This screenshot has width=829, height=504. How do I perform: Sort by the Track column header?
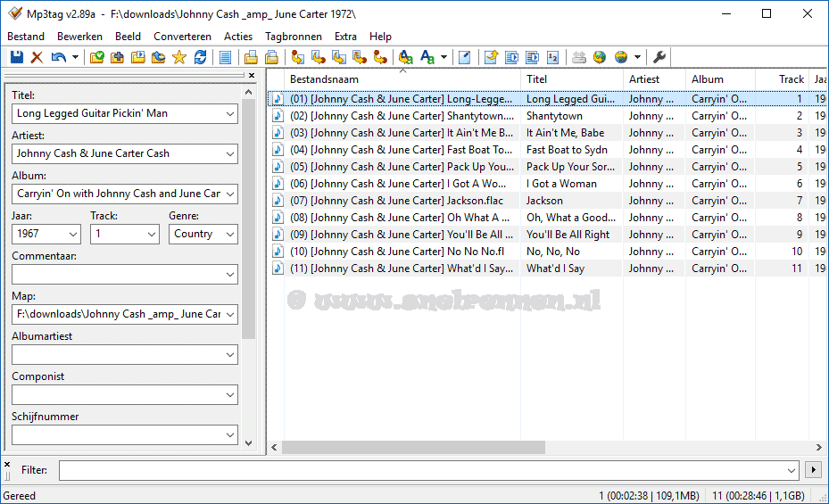pos(783,79)
